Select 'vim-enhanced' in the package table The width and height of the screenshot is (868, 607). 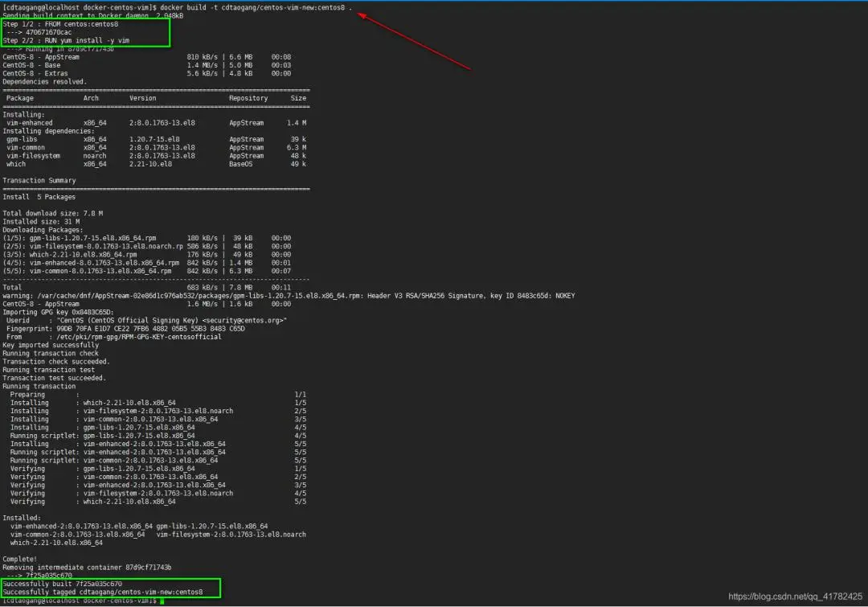tap(30, 123)
